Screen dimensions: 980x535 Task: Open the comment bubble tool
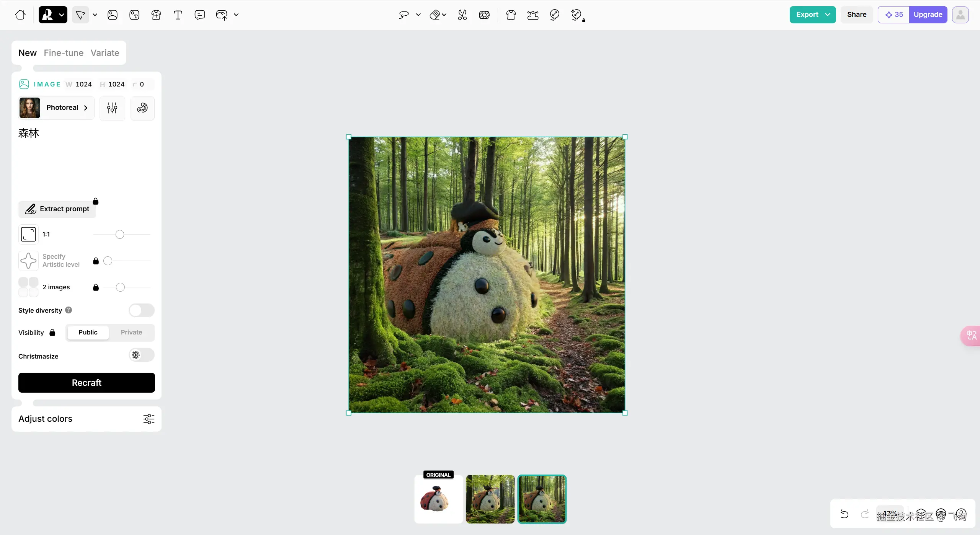coord(199,15)
